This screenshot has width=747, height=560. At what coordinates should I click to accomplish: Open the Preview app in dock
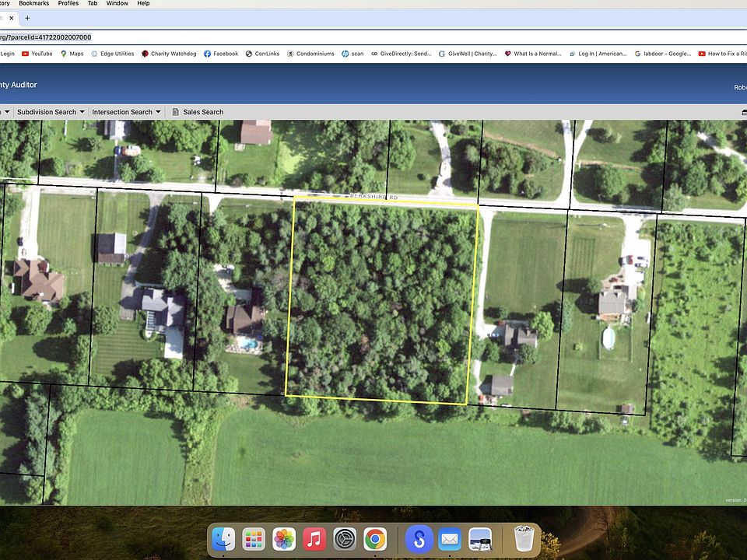(x=479, y=539)
